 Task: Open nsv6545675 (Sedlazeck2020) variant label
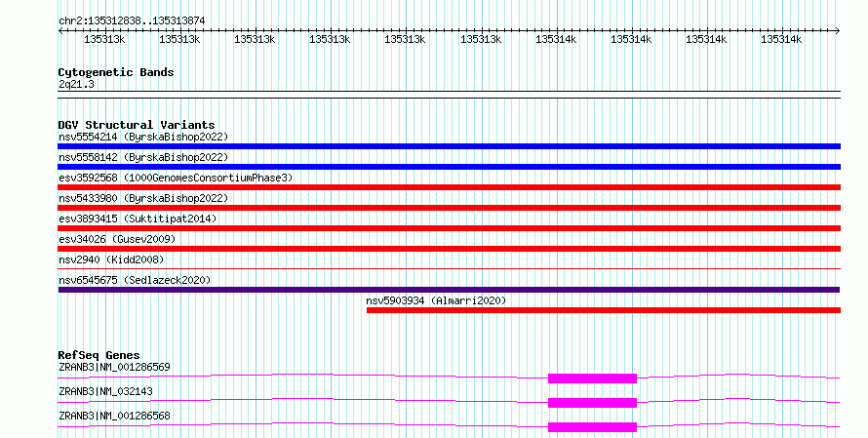(x=135, y=280)
